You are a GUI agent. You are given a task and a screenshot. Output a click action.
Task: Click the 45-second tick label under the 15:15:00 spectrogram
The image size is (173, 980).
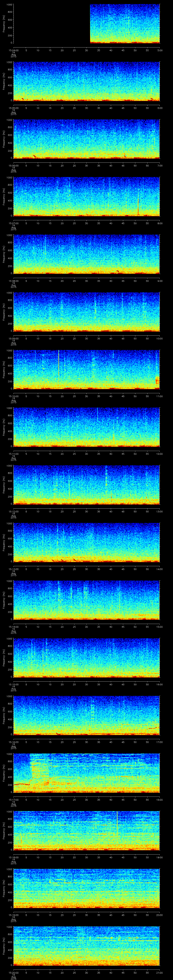pyautogui.click(x=123, y=684)
